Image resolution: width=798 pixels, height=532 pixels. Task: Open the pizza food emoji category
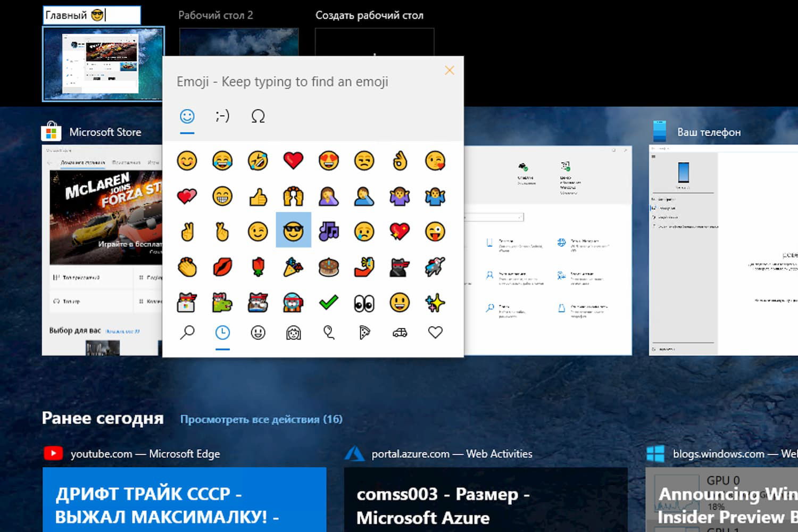[364, 332]
